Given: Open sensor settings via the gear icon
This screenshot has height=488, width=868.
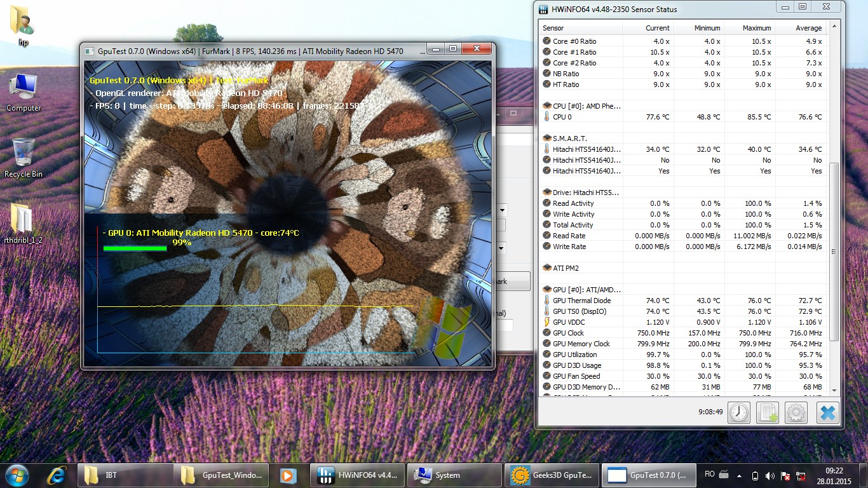Looking at the screenshot, I should click(796, 412).
